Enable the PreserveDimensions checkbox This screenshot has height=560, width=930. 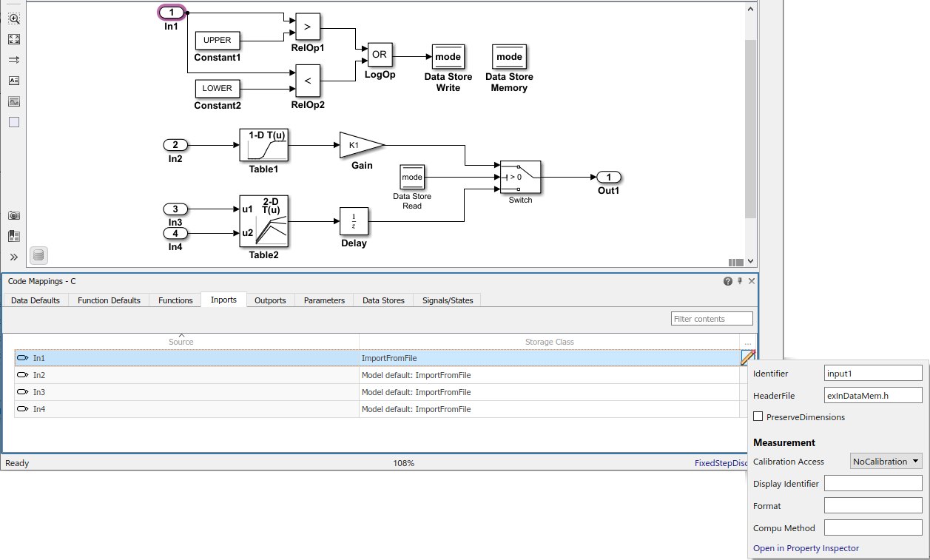tap(758, 416)
